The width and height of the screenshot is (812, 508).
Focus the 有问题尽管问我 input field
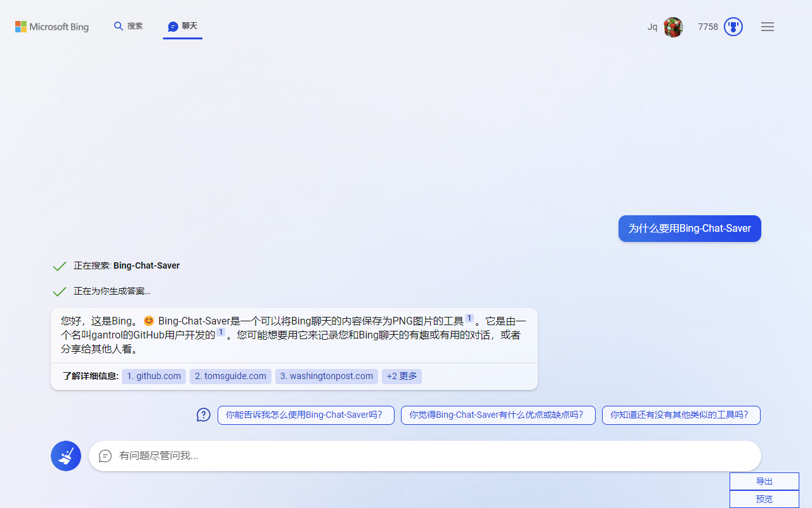tap(424, 456)
